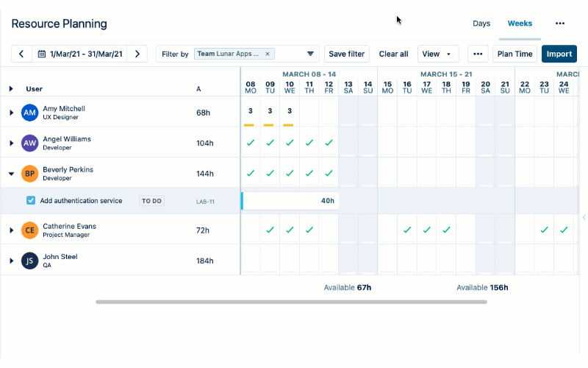Expand Amy Mitchell row
588x368 pixels.
[x=11, y=113]
